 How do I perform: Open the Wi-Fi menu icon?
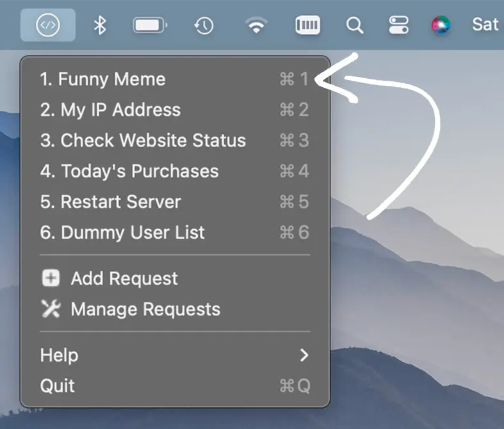pyautogui.click(x=256, y=25)
